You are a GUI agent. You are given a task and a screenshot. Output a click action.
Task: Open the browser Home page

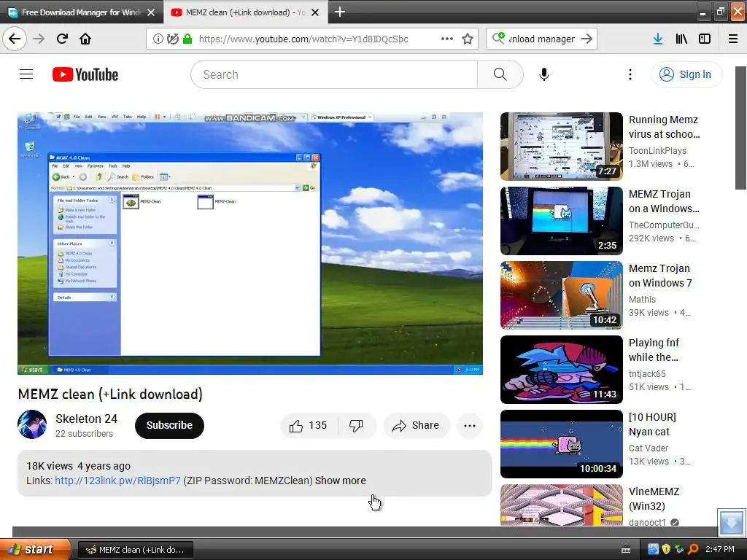(x=85, y=39)
